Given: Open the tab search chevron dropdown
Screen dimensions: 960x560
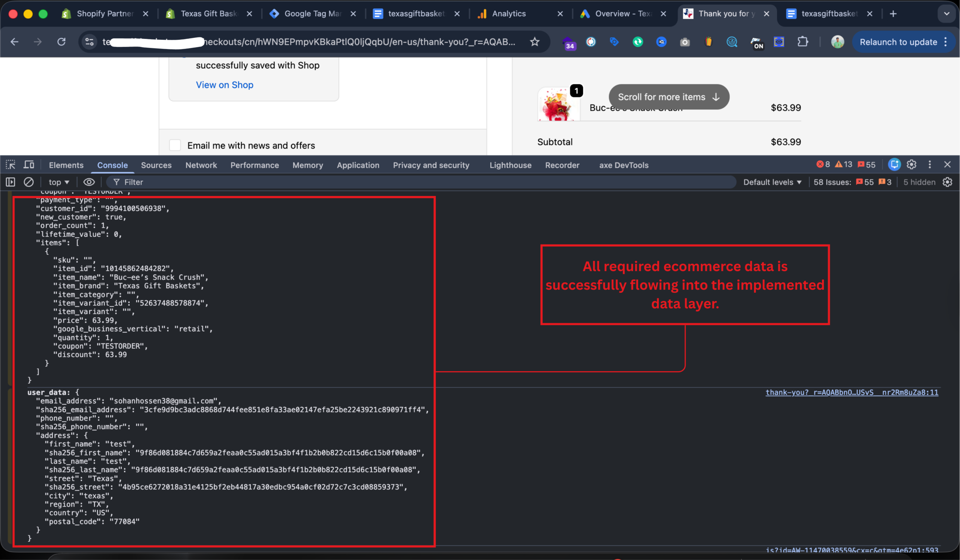Looking at the screenshot, I should click(946, 14).
